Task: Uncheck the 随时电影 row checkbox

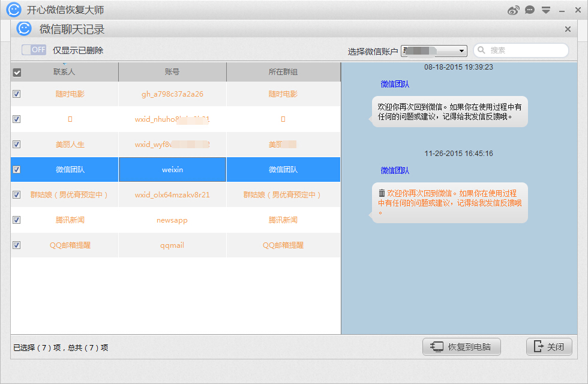Action: pyautogui.click(x=17, y=94)
